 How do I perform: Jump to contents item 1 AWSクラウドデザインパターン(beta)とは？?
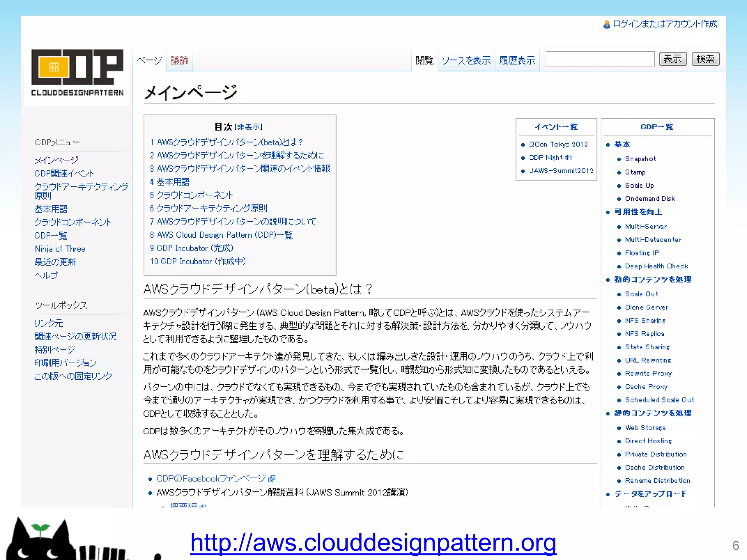pos(227,142)
